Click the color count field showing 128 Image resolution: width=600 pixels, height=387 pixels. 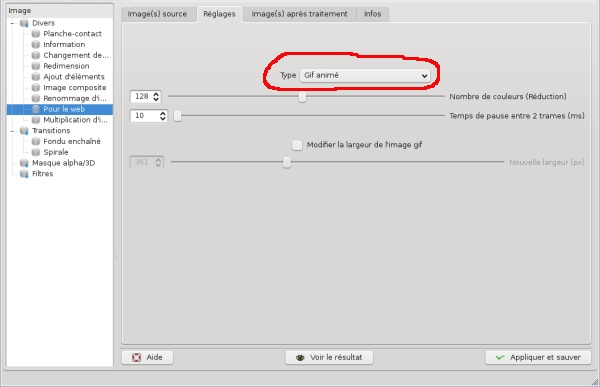pos(142,96)
